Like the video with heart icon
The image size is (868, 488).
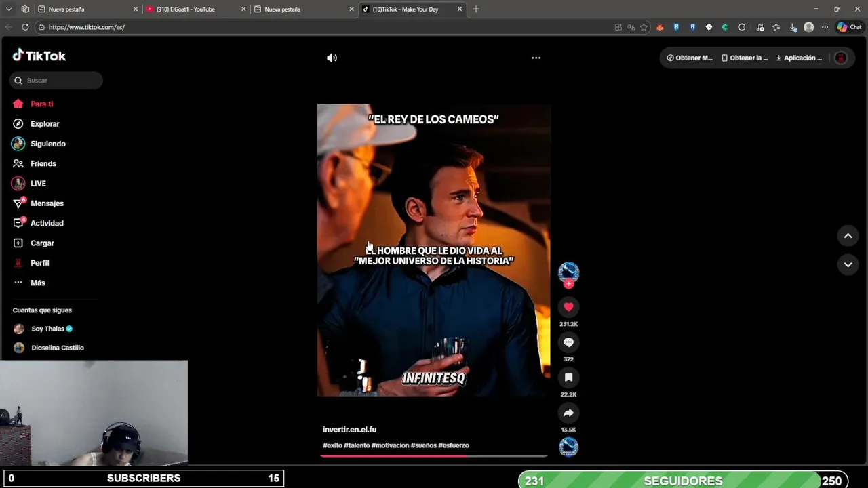[568, 307]
